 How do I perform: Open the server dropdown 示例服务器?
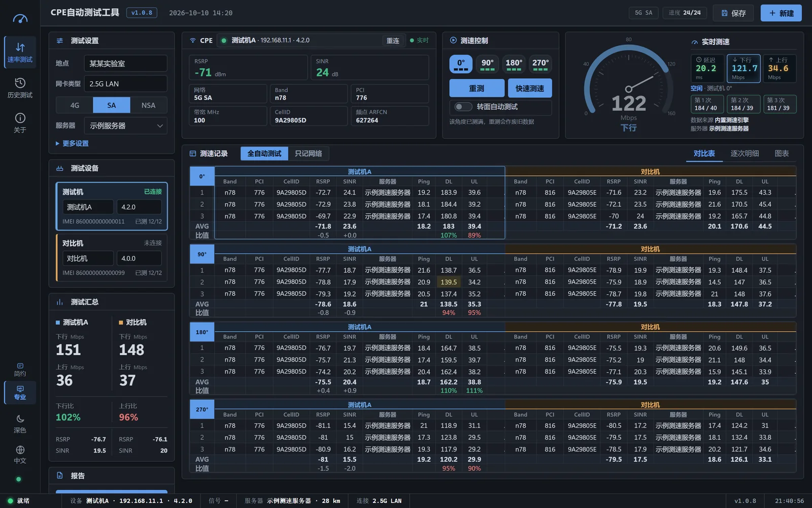coord(126,125)
